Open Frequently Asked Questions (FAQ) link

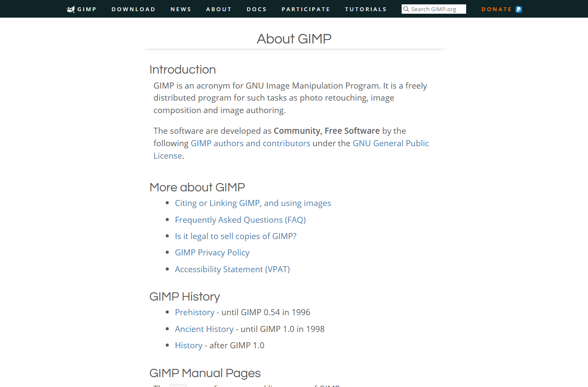click(x=240, y=220)
